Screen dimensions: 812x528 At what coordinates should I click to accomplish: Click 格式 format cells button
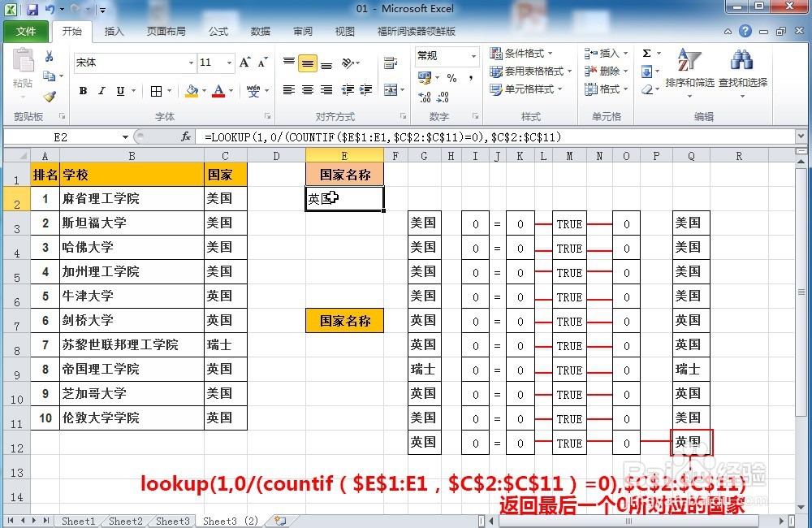[606, 89]
